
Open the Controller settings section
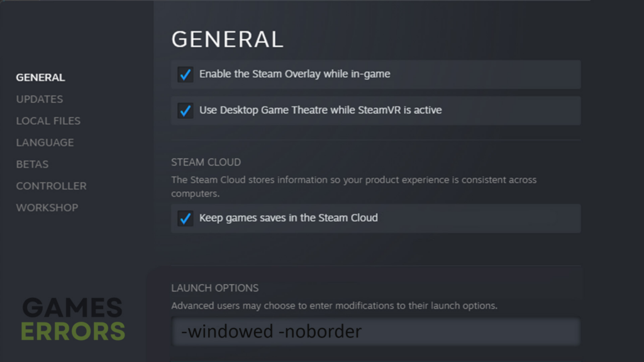point(51,186)
